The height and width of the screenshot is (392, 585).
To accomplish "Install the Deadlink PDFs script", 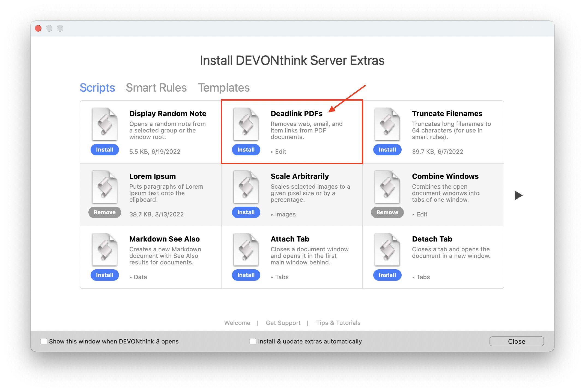I will click(246, 150).
